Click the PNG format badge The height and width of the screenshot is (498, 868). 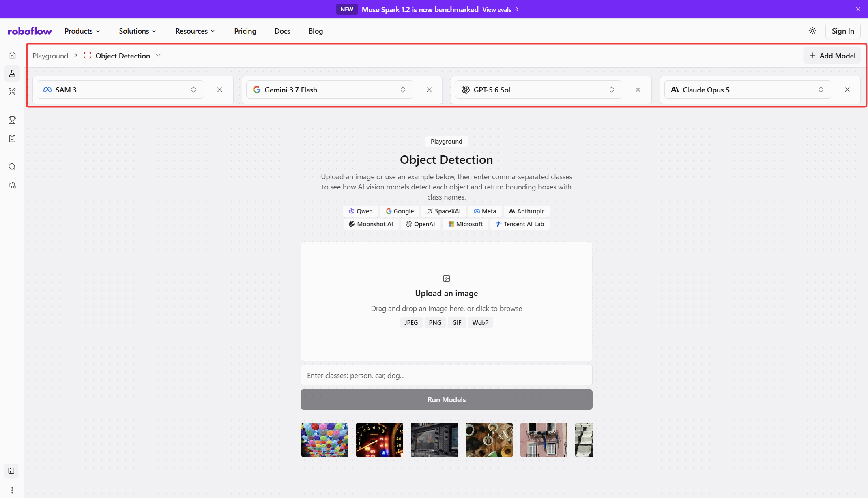coord(435,322)
